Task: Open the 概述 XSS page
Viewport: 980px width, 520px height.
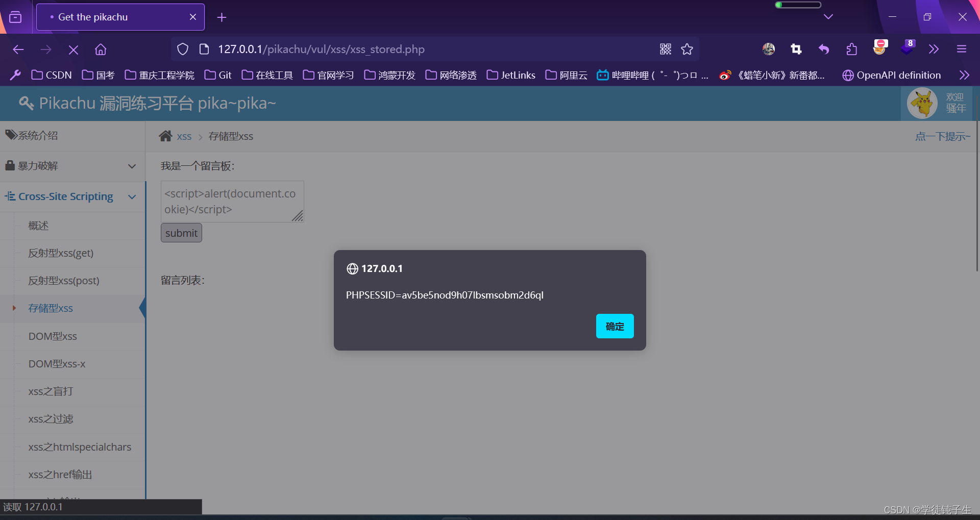Action: point(38,226)
